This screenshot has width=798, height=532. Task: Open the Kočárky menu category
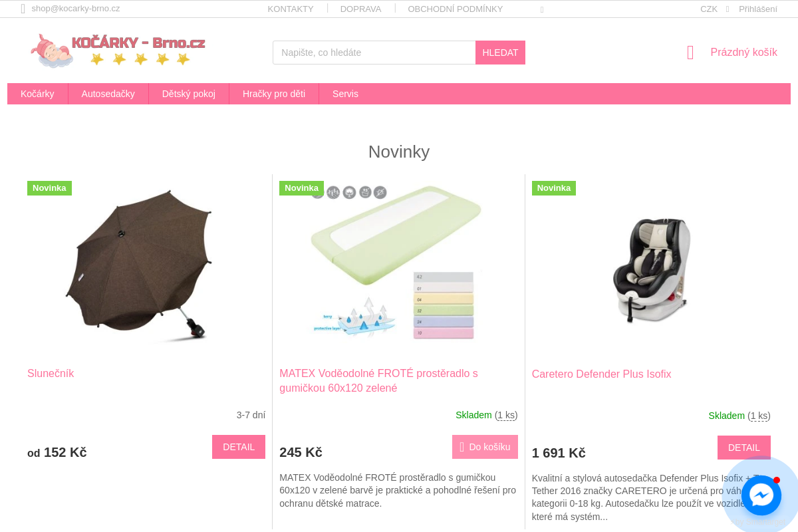(37, 94)
